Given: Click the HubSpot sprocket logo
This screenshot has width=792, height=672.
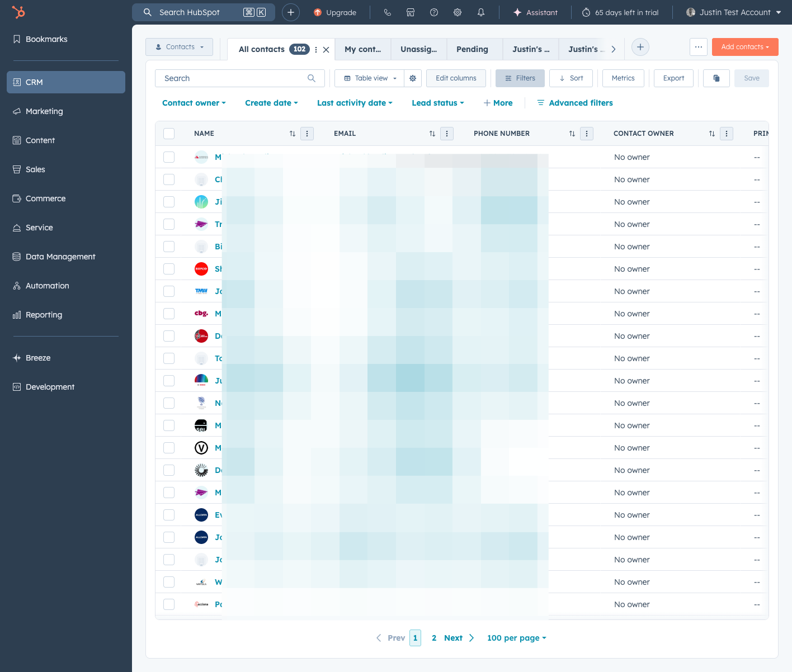Looking at the screenshot, I should point(18,12).
